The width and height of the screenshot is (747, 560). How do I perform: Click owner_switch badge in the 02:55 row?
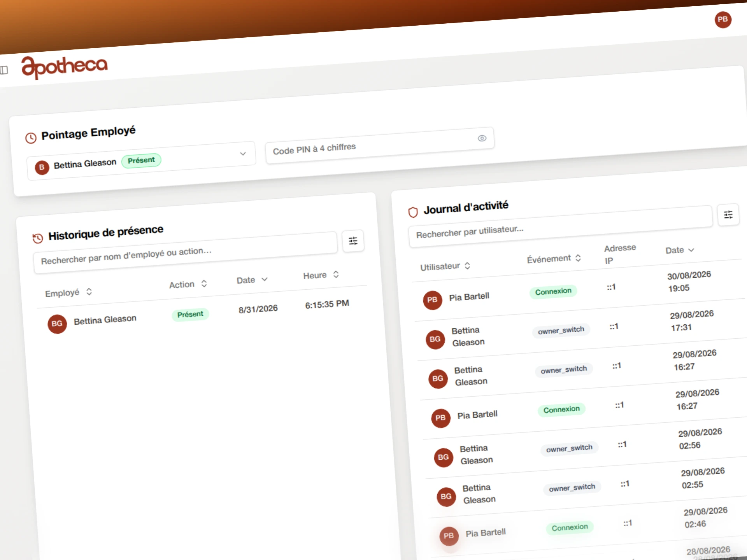(572, 488)
